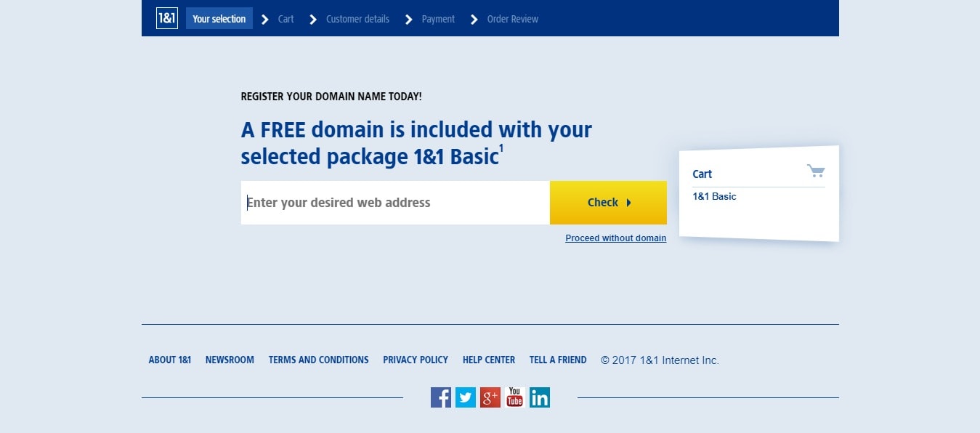This screenshot has width=980, height=433.
Task: Open the YouTube social icon
Action: 515,397
